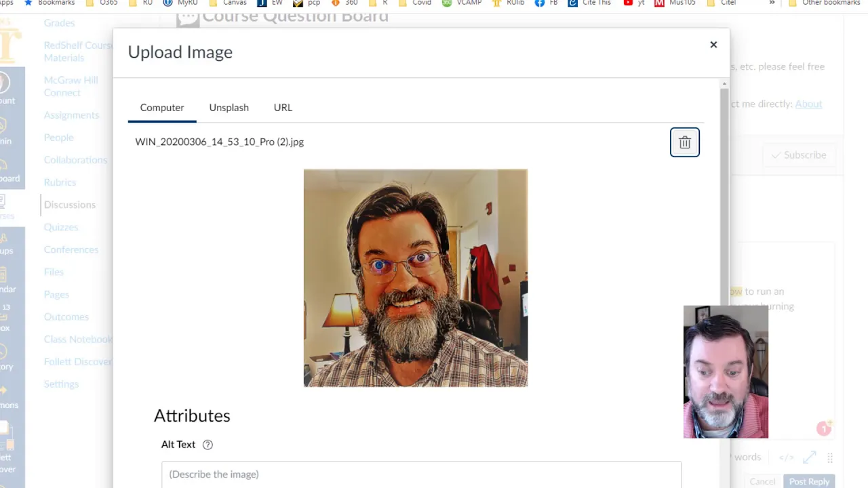The height and width of the screenshot is (488, 868).
Task: Open the Covid bookmark folder
Action: click(x=414, y=3)
